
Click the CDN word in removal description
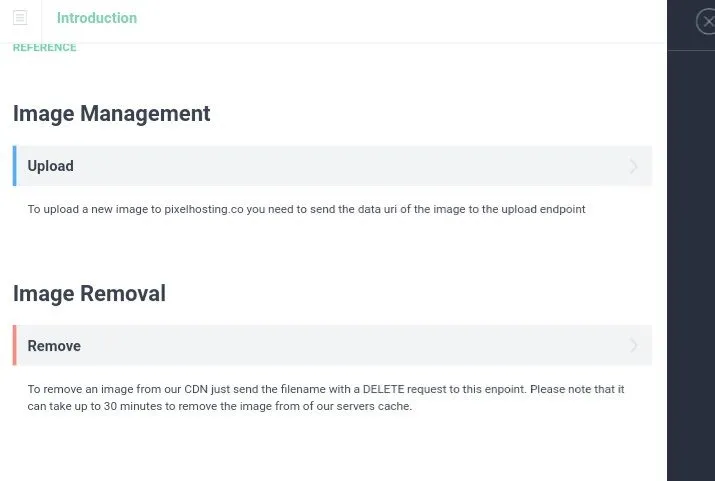tap(196, 389)
